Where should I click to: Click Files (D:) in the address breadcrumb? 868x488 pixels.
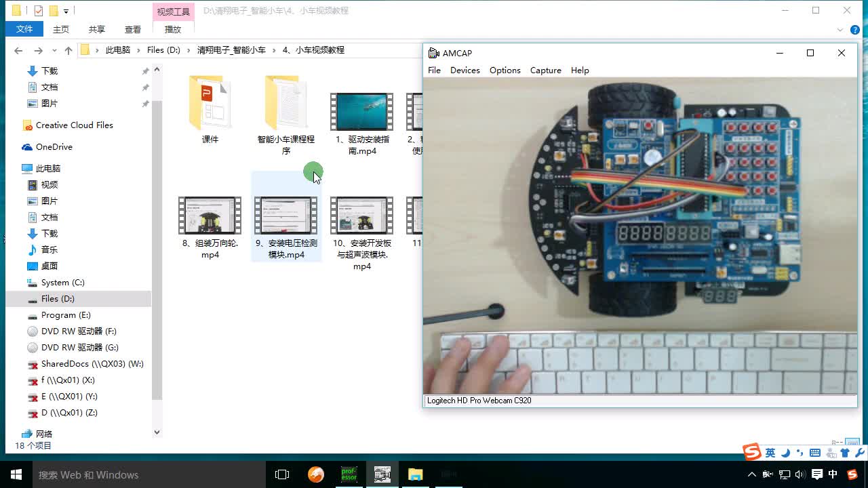coord(163,50)
